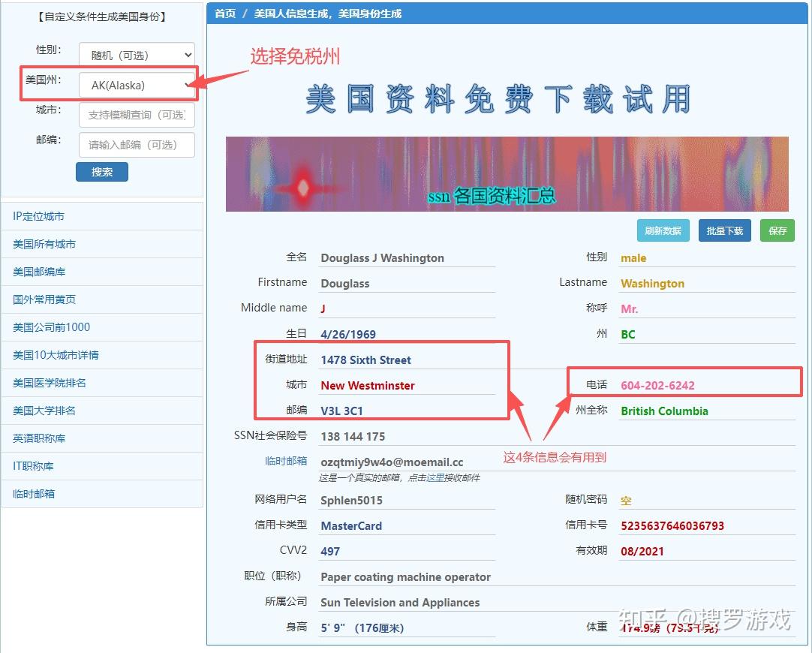Image resolution: width=812 pixels, height=653 pixels.
Task: Open the IP定位城市 sidebar link
Action: [38, 216]
